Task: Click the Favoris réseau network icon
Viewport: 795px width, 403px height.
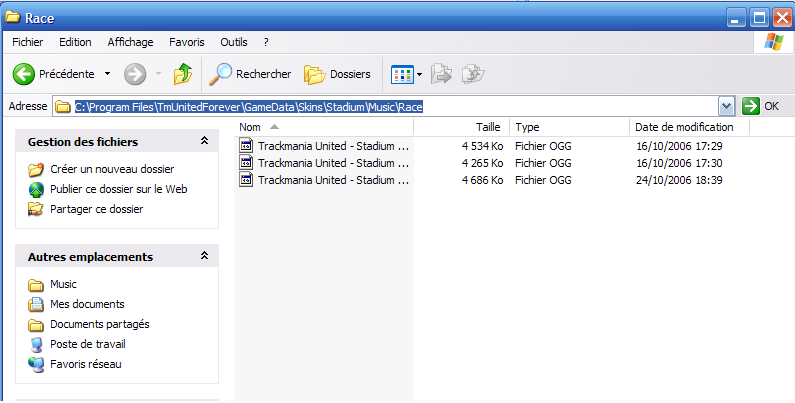Action: coord(36,364)
